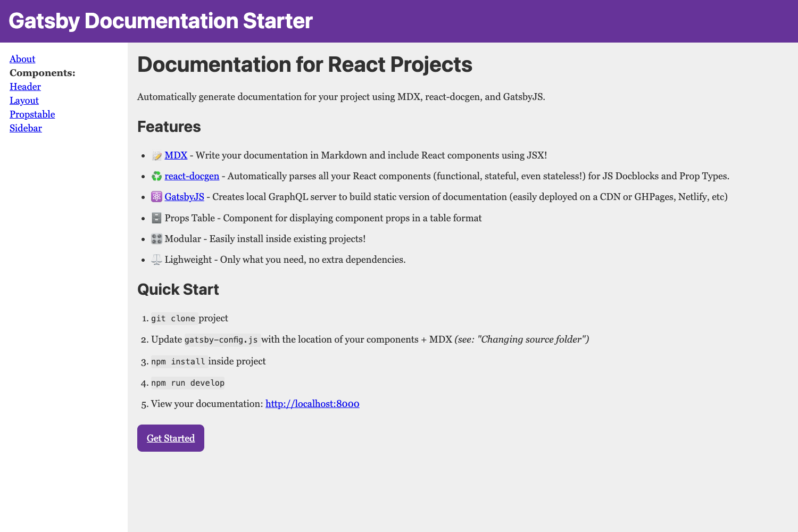Viewport: 798px width, 532px height.
Task: Click the balance scale icon beside Lighweight
Action: [x=156, y=260]
